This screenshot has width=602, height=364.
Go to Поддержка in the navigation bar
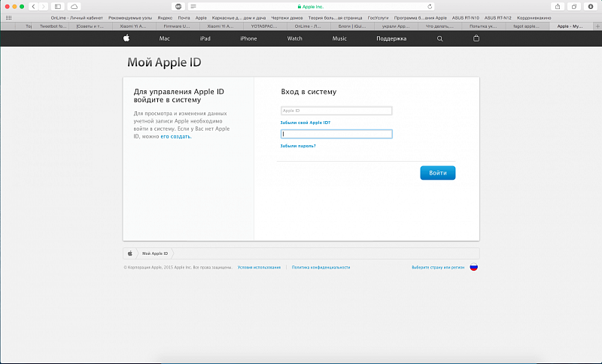click(x=391, y=38)
